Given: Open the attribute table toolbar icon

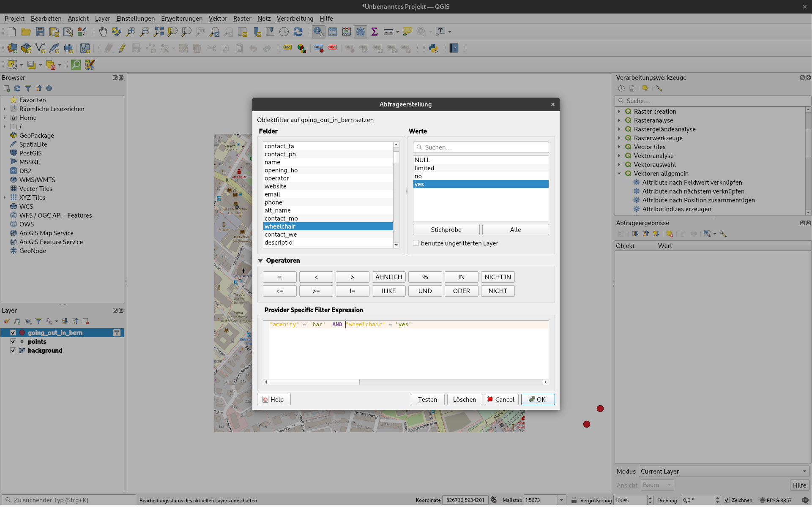Looking at the screenshot, I should tap(333, 32).
